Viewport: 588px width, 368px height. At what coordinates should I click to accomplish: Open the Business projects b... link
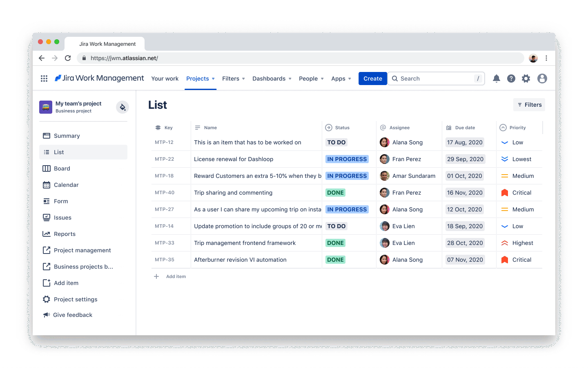83,267
